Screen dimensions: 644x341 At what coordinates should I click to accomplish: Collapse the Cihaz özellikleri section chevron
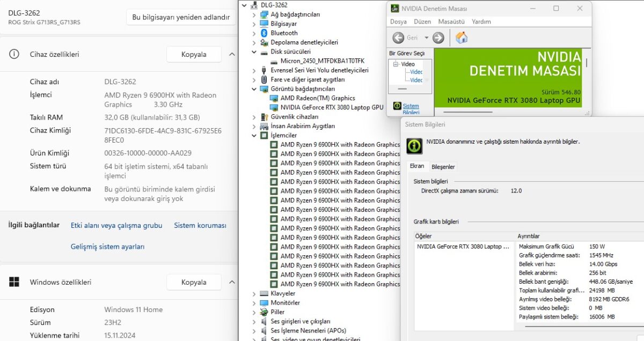232,54
